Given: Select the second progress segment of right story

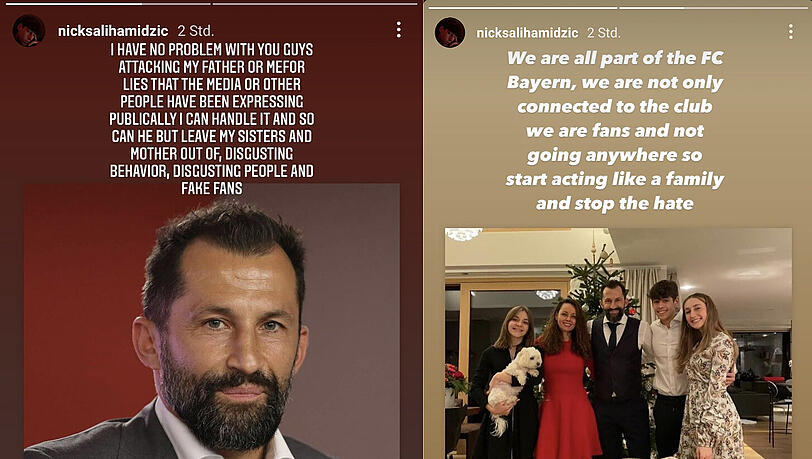Looking at the screenshot, I should click(714, 7).
